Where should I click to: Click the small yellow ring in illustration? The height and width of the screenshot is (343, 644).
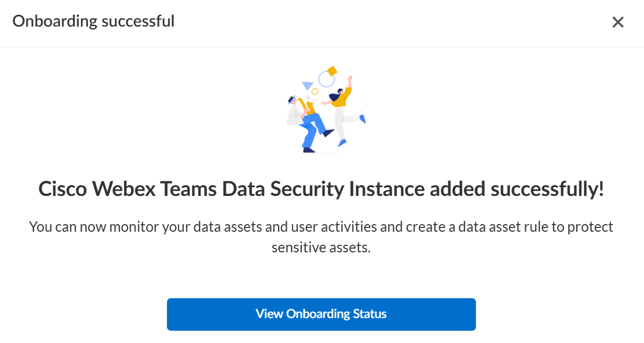point(314,92)
